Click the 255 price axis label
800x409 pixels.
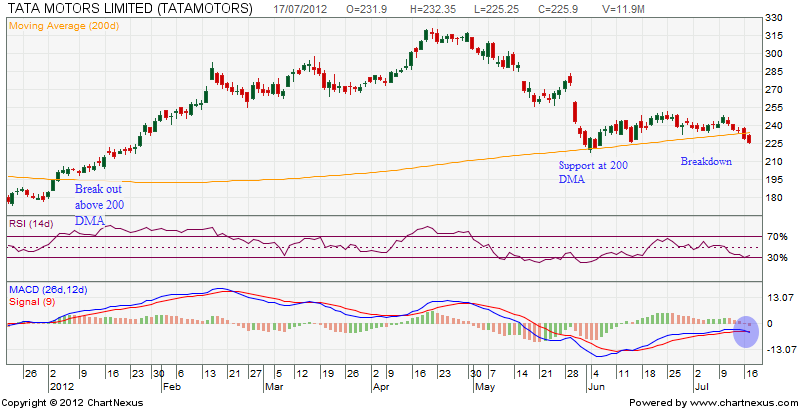[x=774, y=108]
